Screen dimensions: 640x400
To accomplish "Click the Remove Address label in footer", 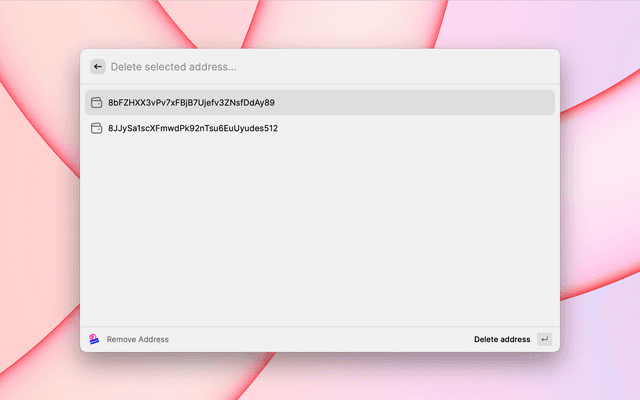I will click(x=138, y=339).
